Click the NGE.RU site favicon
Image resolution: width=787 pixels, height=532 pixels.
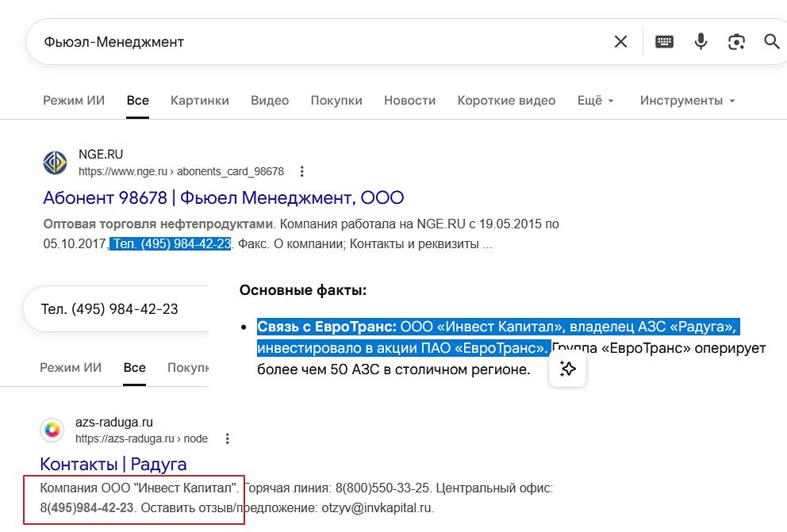pyautogui.click(x=56, y=163)
